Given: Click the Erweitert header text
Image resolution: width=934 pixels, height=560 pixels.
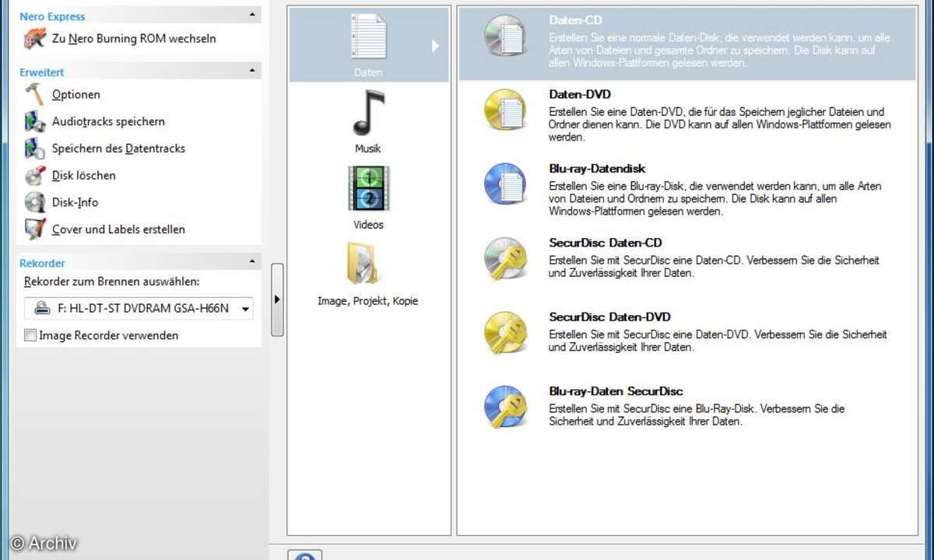Looking at the screenshot, I should click(x=42, y=72).
